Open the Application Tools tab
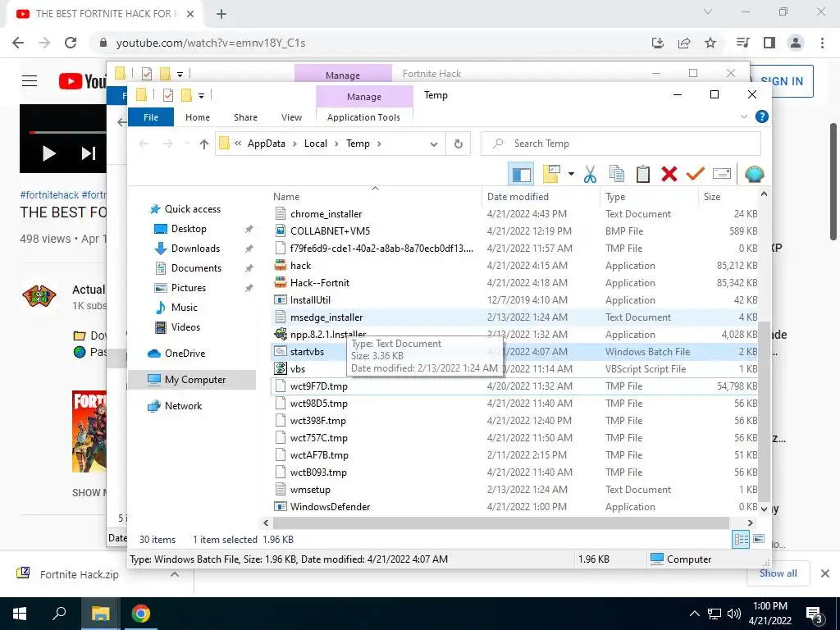The image size is (840, 630). (363, 117)
